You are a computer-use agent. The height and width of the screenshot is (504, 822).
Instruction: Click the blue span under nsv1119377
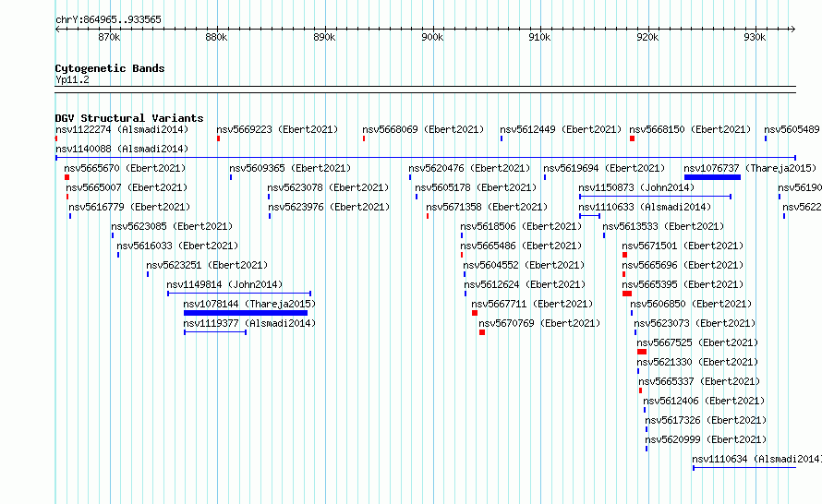click(x=215, y=332)
